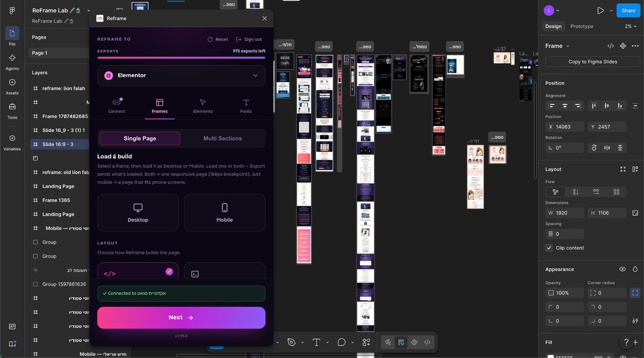Screen dimensions: 644x358
Task: Open the Variables panel
Action: pyautogui.click(x=12, y=141)
